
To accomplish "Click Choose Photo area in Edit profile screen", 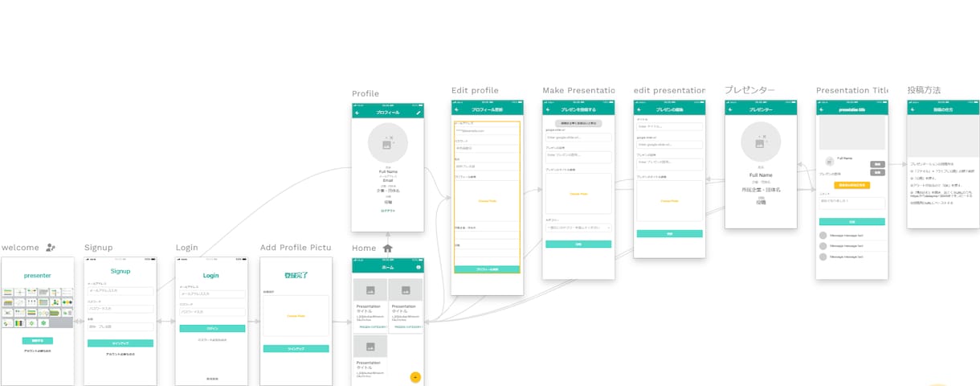I will (488, 199).
